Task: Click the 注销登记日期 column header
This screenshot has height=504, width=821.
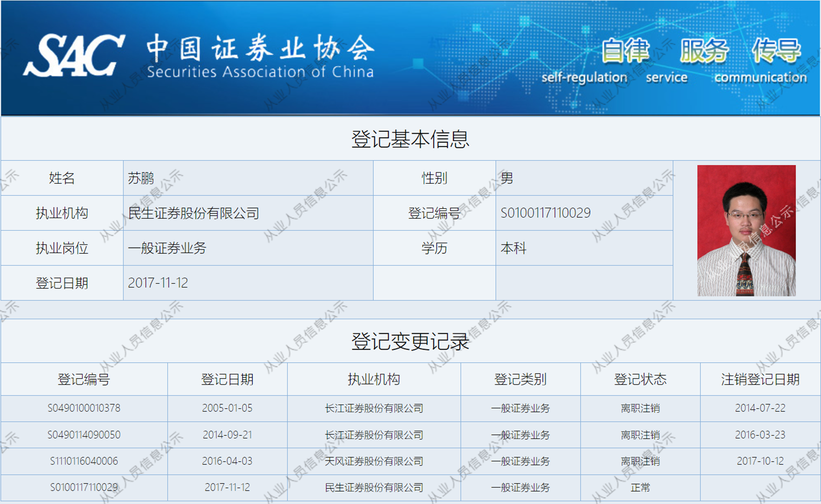Action: pyautogui.click(x=760, y=379)
